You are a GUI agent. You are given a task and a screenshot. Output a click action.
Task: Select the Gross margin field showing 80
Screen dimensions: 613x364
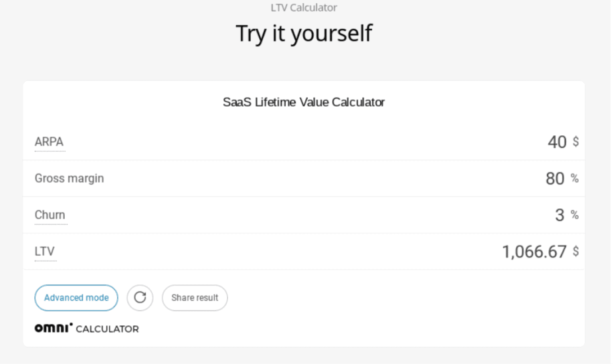pos(556,178)
